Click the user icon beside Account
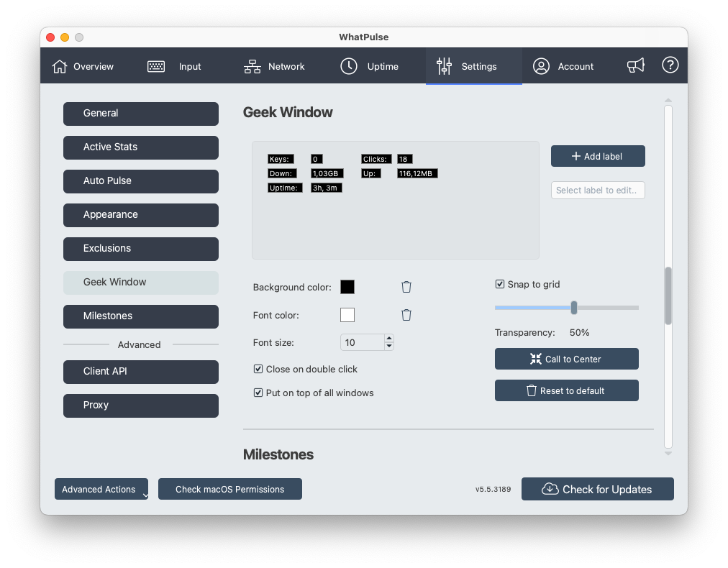The height and width of the screenshot is (568, 728). point(541,66)
